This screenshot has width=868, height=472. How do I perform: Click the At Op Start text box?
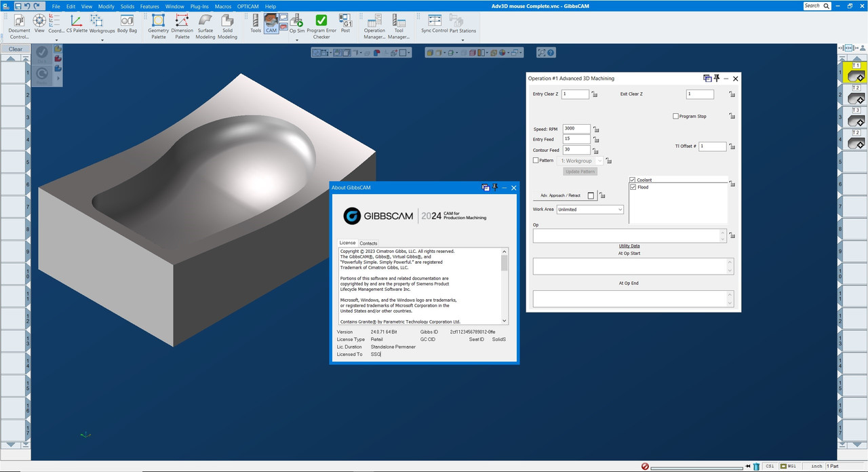[x=633, y=266]
